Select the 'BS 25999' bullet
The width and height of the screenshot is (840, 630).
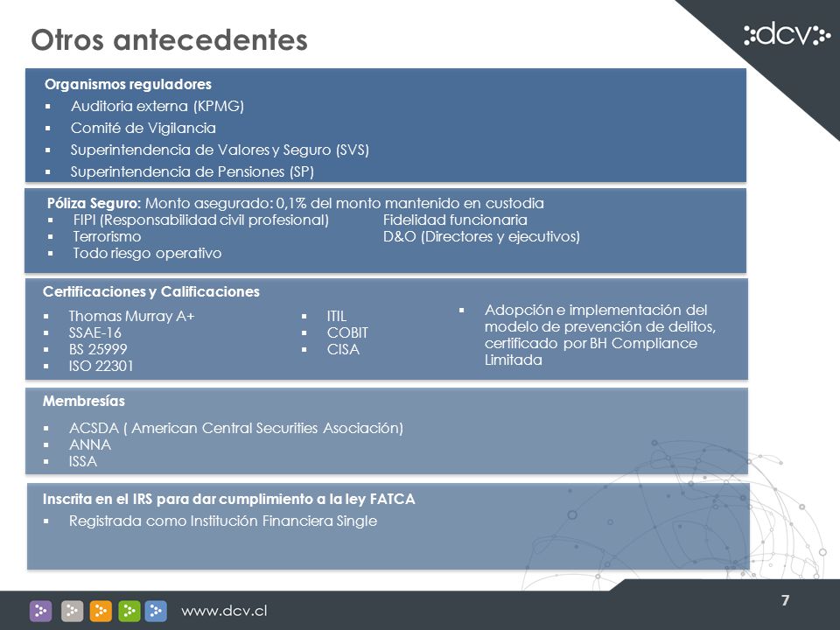pyautogui.click(x=98, y=349)
